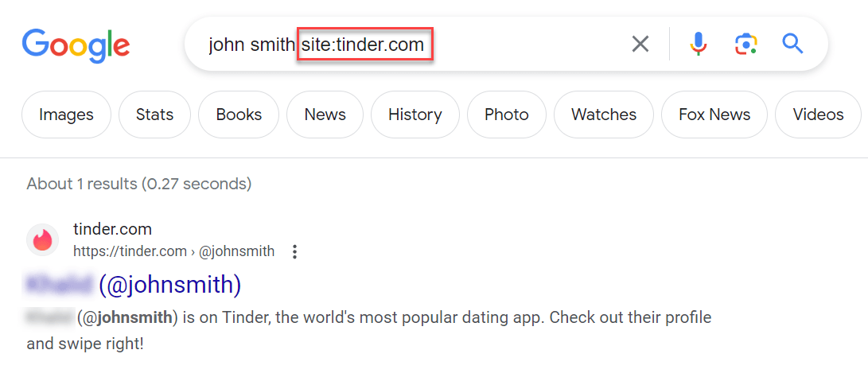Select the Stats filter chip

tap(155, 115)
